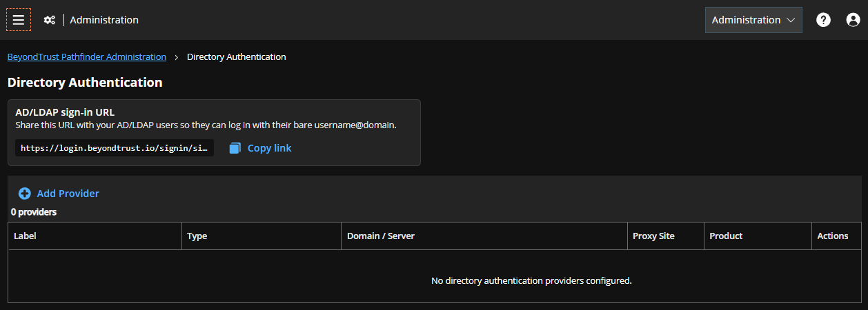This screenshot has height=310, width=868.
Task: Click the Actions column header
Action: coord(836,236)
